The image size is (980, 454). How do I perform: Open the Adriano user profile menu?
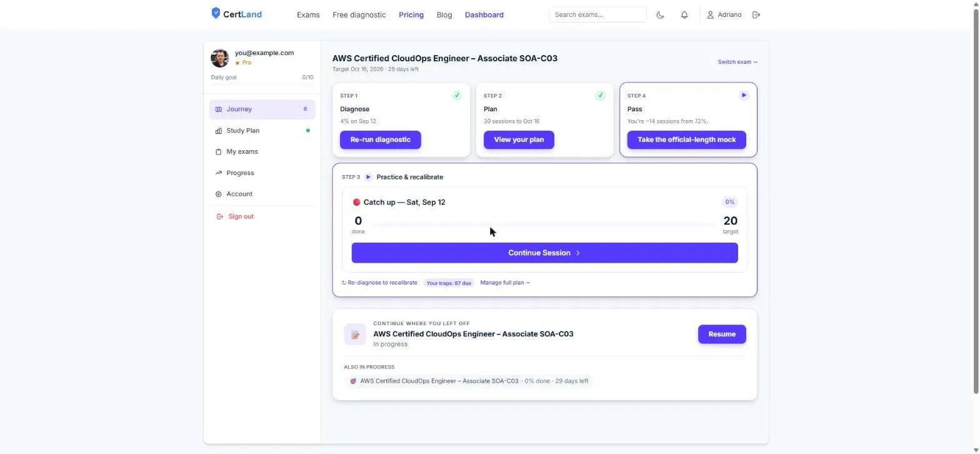pos(724,15)
